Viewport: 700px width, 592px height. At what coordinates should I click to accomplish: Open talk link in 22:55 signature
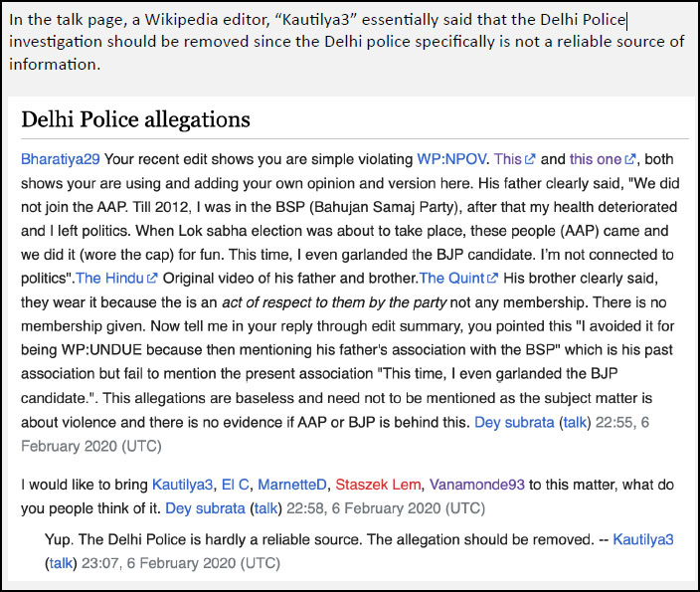pyautogui.click(x=576, y=424)
